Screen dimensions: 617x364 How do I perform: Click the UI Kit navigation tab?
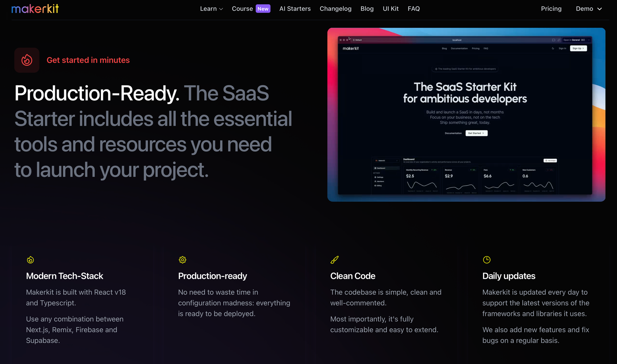tap(390, 8)
